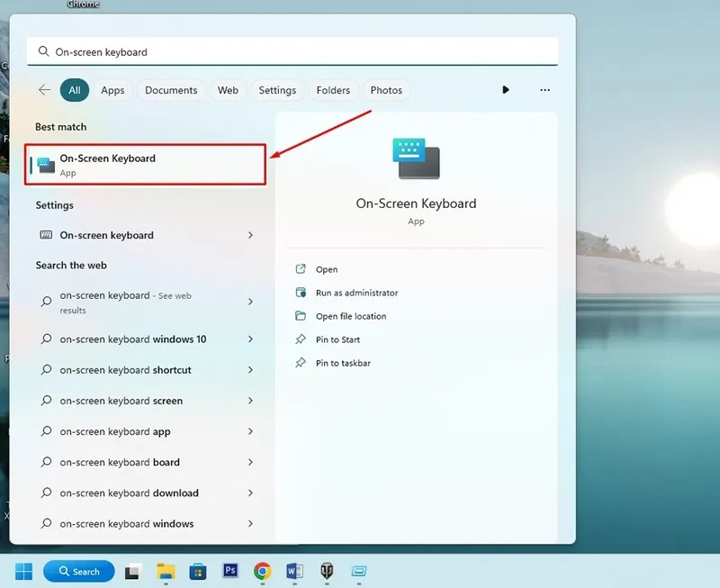The width and height of the screenshot is (720, 588).
Task: Click Open in the app actions
Action: [x=327, y=269]
